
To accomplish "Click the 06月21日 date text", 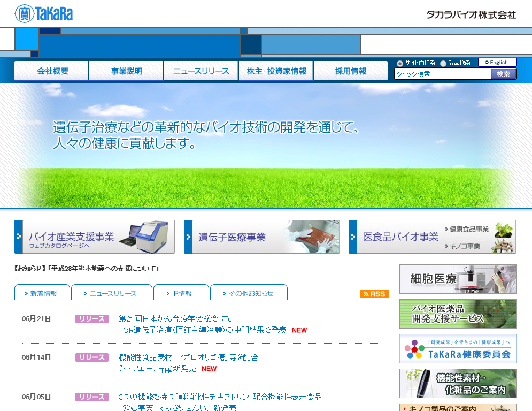I will point(36,318).
